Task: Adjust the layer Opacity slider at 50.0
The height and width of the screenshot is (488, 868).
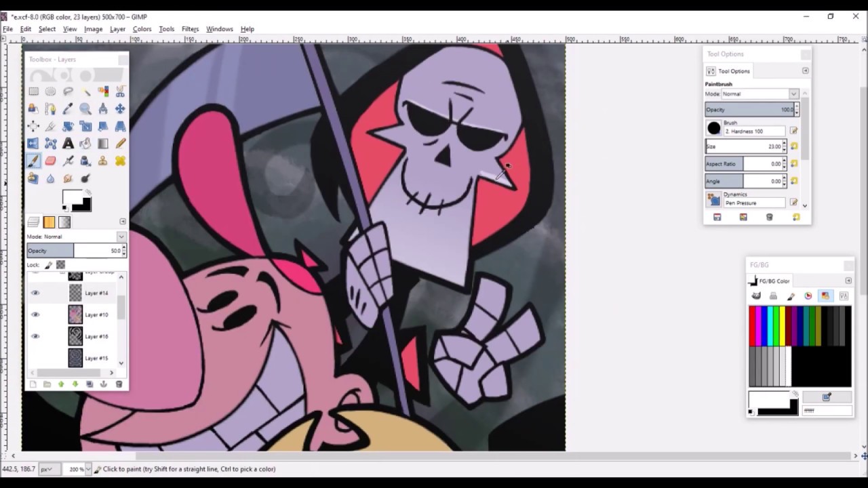Action: (76, 251)
